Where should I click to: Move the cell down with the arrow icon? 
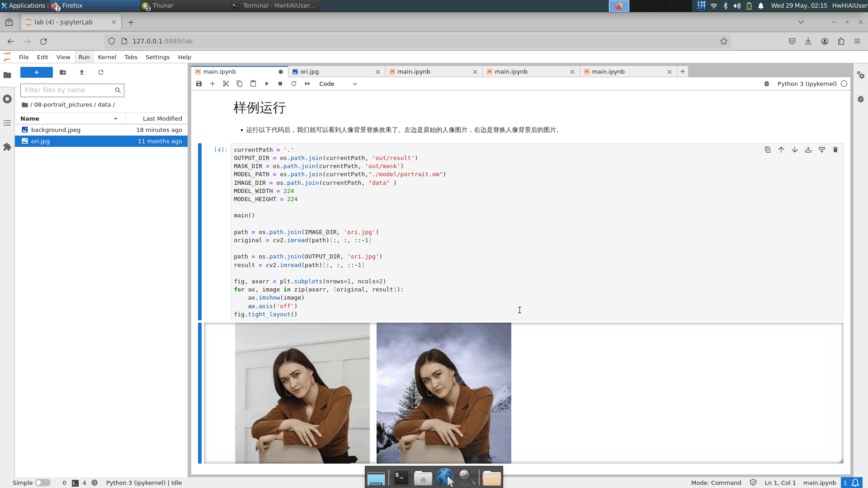click(x=795, y=150)
